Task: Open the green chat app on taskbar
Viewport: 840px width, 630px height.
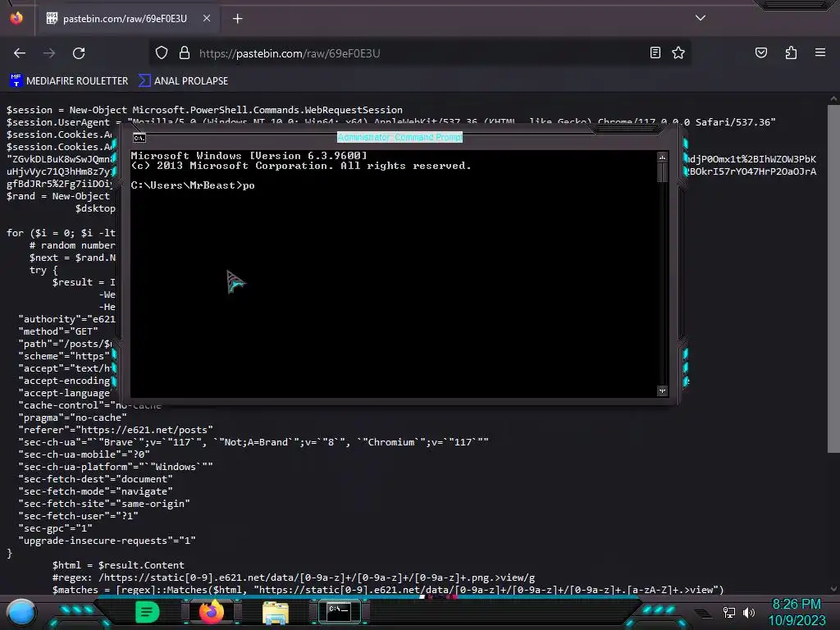Action: [x=147, y=612]
